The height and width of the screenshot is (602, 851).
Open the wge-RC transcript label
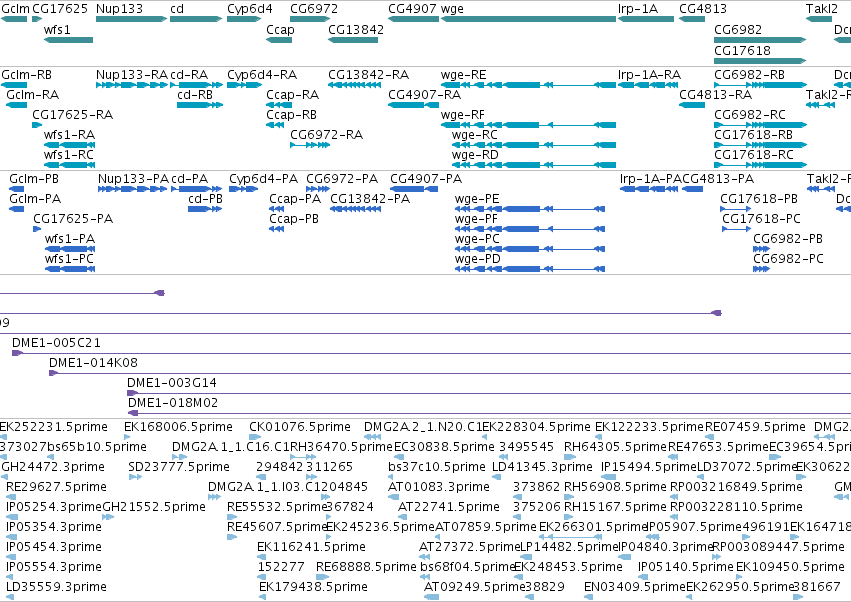point(474,135)
